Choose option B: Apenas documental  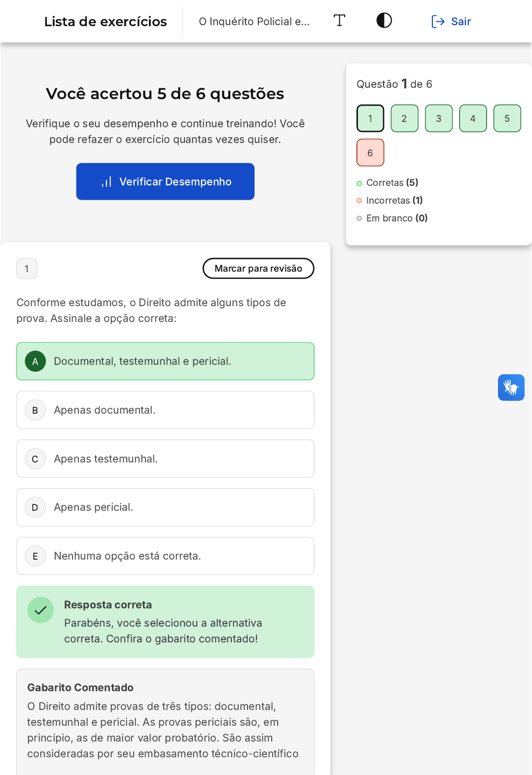[165, 410]
